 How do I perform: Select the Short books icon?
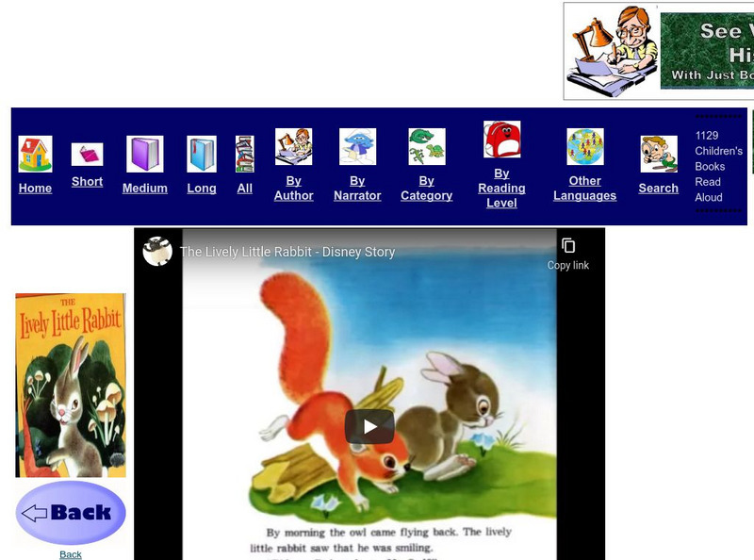pyautogui.click(x=87, y=153)
